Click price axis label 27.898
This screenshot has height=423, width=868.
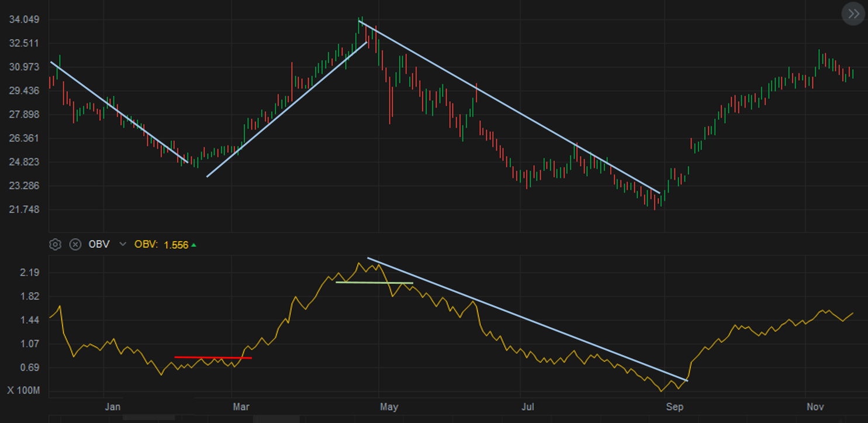click(x=24, y=115)
